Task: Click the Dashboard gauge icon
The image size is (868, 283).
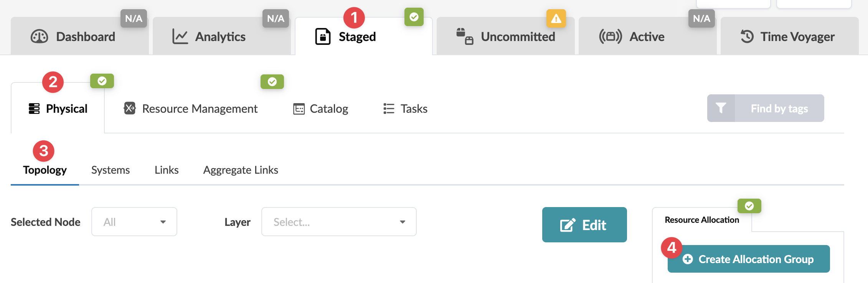Action: (39, 37)
